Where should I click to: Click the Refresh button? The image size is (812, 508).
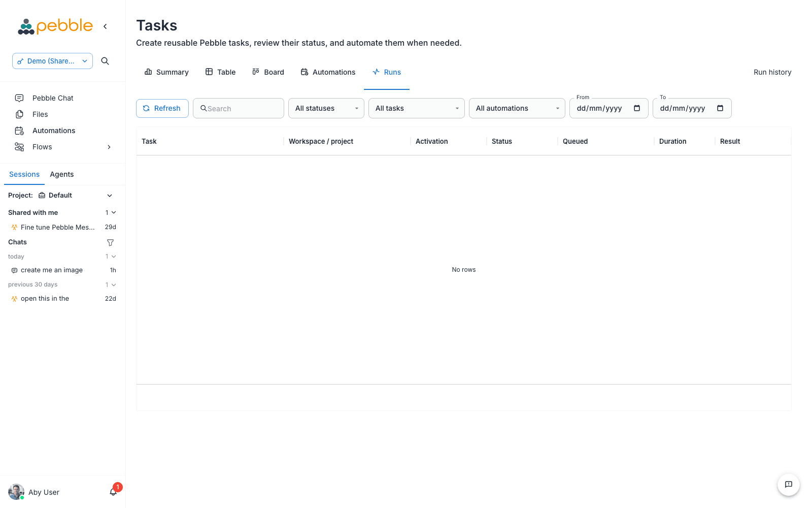click(162, 108)
